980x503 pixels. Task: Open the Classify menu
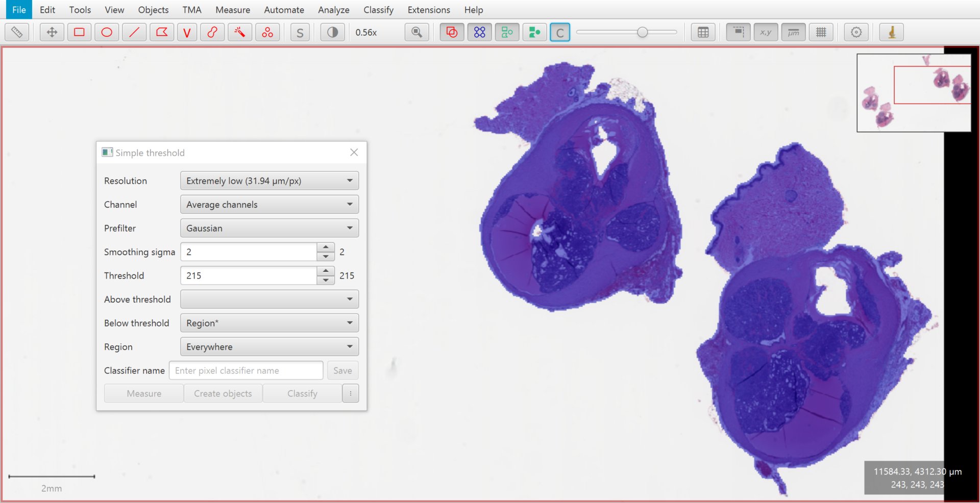[x=378, y=10]
